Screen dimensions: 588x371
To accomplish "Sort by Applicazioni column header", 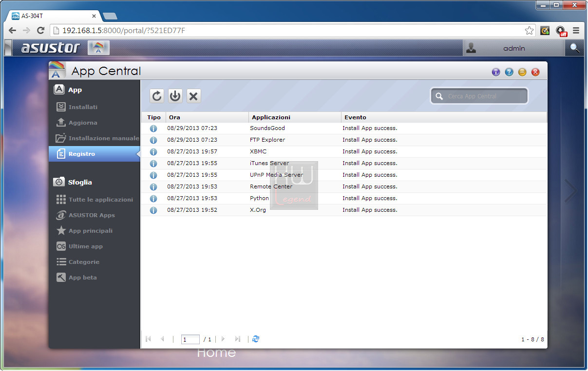I will 295,117.
